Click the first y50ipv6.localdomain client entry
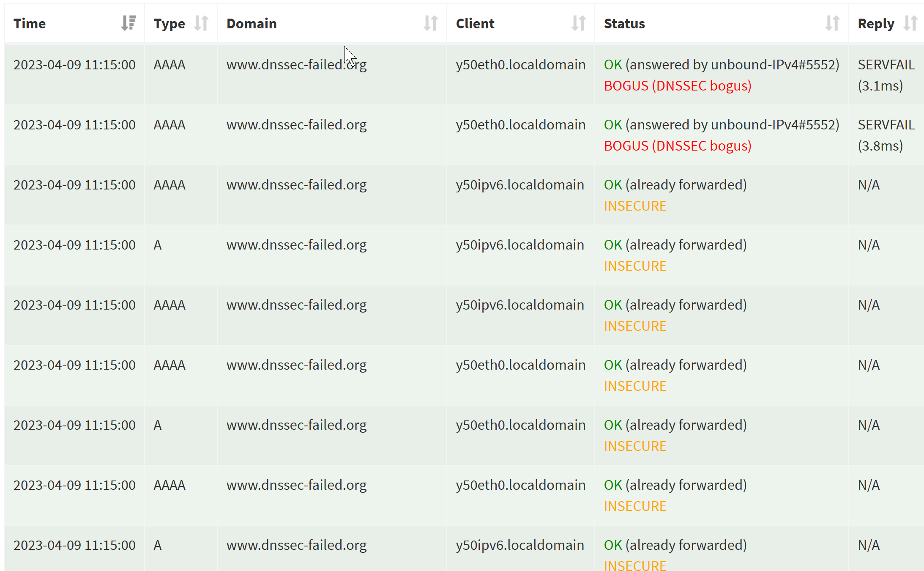Image resolution: width=924 pixels, height=571 pixels. pyautogui.click(x=519, y=185)
